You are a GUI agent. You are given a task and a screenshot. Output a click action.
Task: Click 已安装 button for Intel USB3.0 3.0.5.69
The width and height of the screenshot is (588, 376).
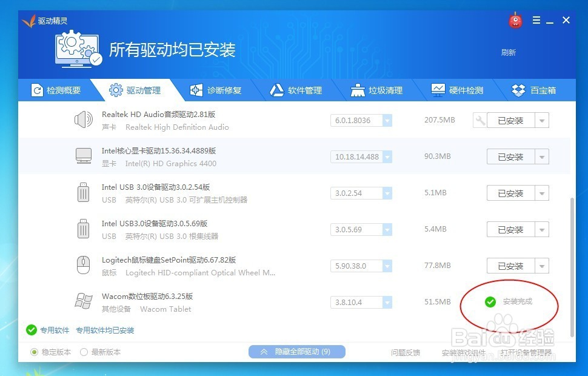[511, 230]
